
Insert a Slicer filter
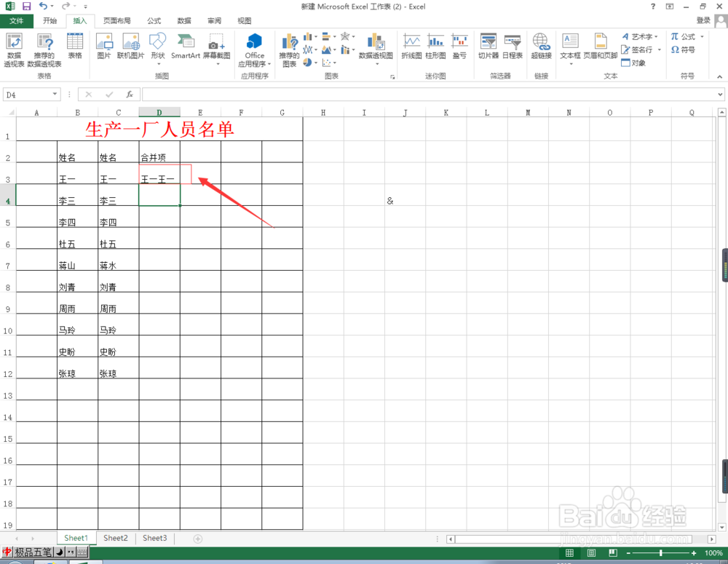coord(488,46)
